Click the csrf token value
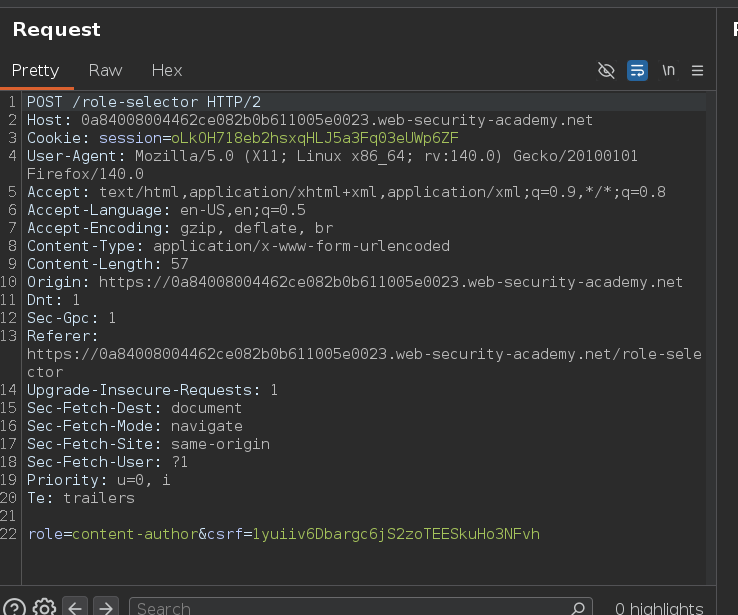 pos(396,534)
